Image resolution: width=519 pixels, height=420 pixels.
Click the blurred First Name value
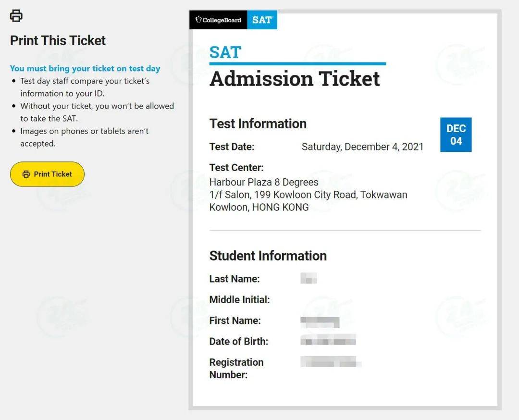click(x=320, y=321)
